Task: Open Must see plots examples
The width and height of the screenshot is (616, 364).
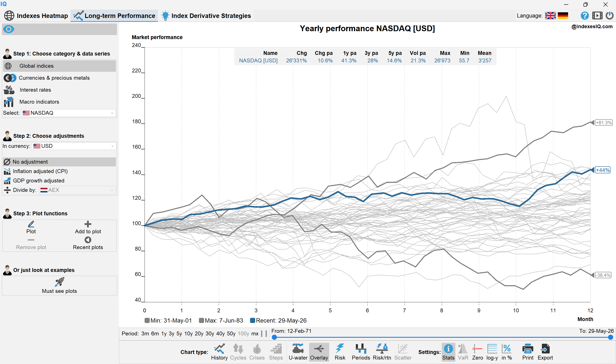Action: [59, 286]
